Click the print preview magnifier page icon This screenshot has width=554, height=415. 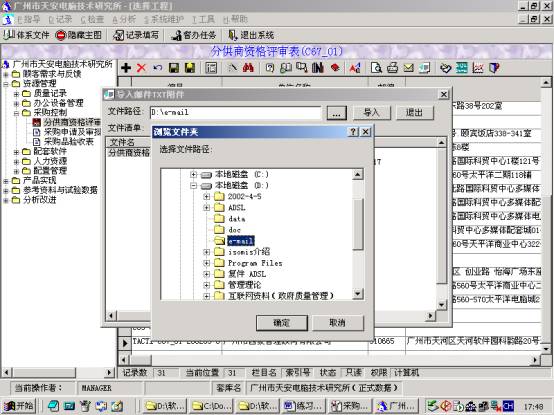376,67
